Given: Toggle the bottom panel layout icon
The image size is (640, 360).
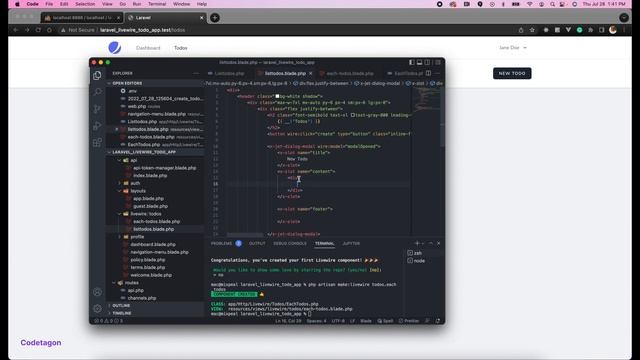Looking at the screenshot, I should 420,62.
